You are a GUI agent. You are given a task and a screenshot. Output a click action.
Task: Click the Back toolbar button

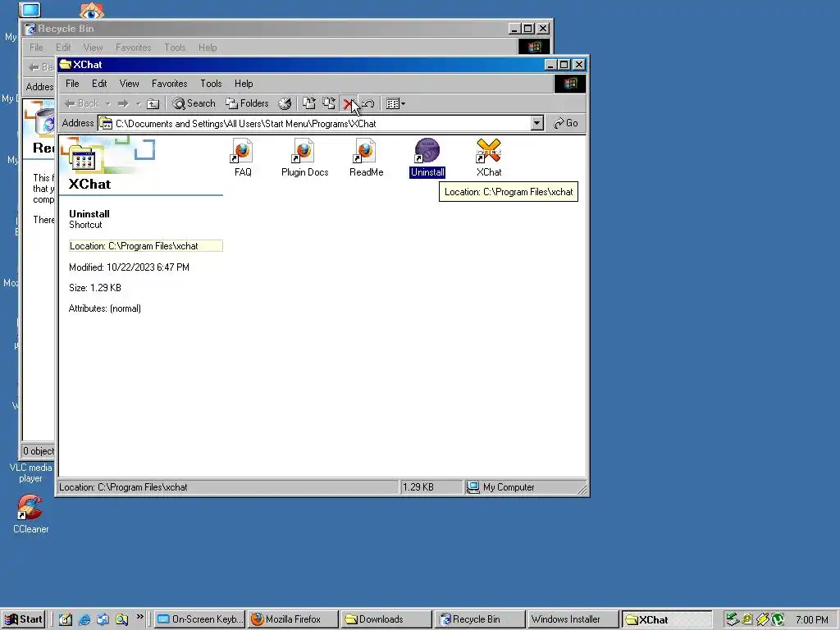(82, 104)
